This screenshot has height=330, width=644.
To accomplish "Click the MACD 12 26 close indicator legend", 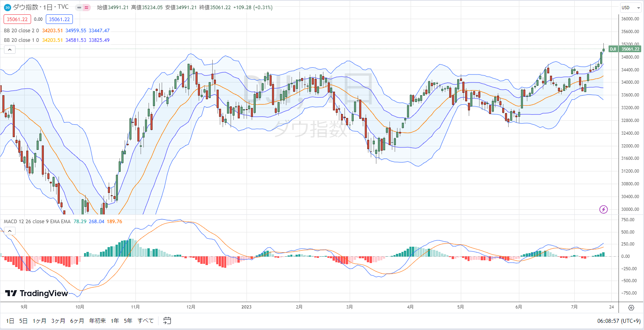I will coord(37,222).
